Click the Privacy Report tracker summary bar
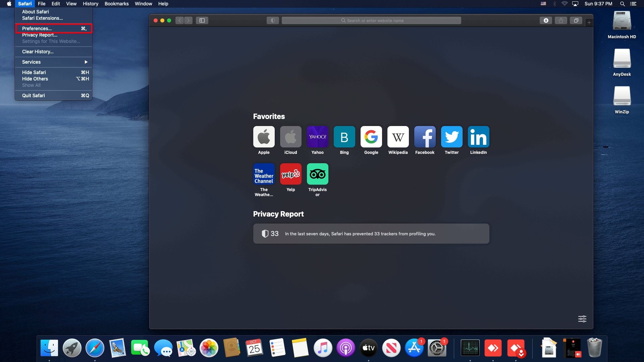This screenshot has width=644, height=362. [371, 234]
